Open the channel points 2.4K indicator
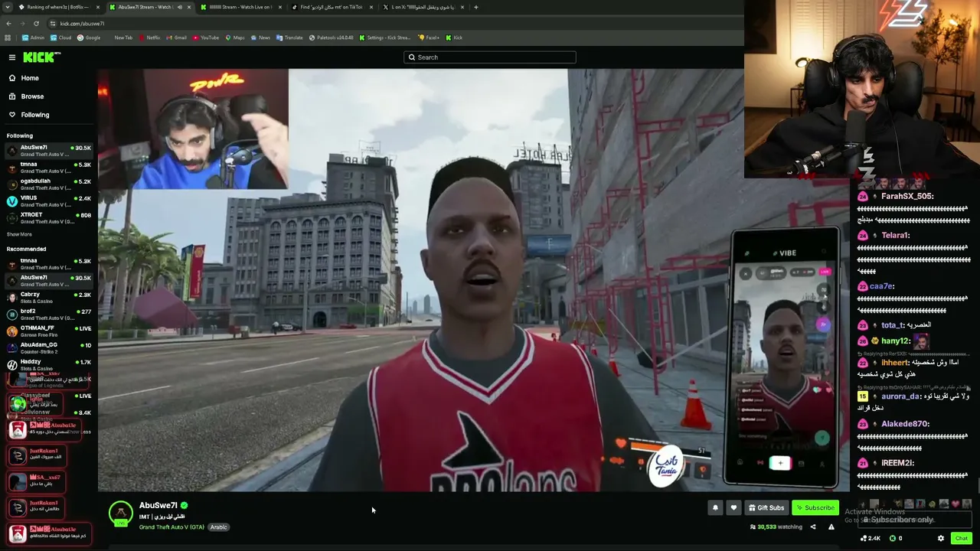980x551 pixels. pyautogui.click(x=871, y=538)
